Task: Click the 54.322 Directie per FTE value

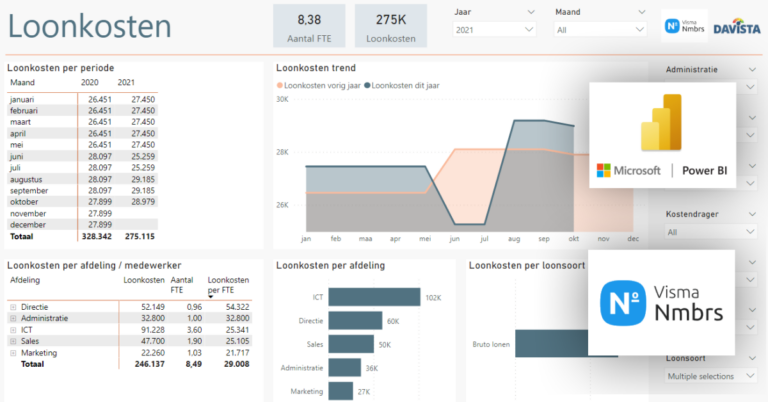Action: coord(237,307)
